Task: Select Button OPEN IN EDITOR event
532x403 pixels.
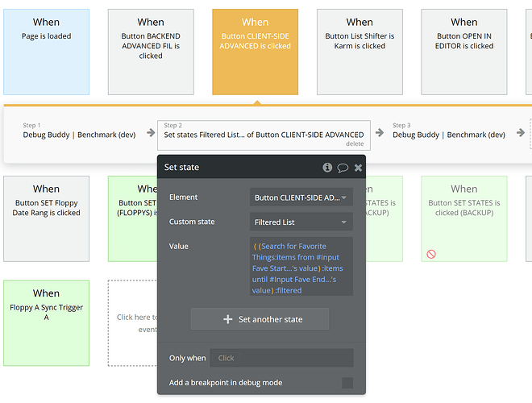Action: click(x=464, y=50)
